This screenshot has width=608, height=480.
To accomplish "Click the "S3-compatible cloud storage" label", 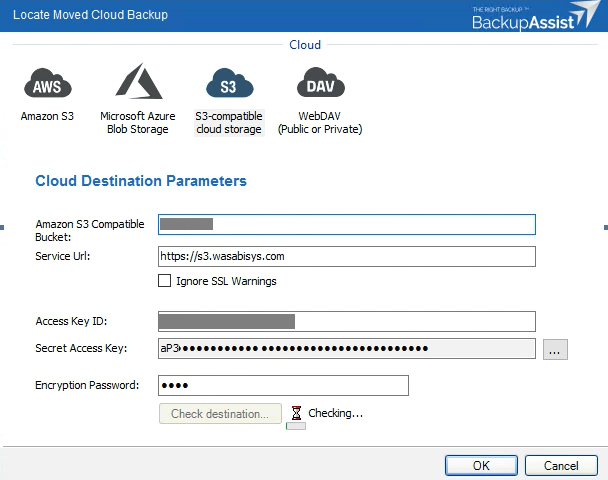I will pyautogui.click(x=229, y=123).
